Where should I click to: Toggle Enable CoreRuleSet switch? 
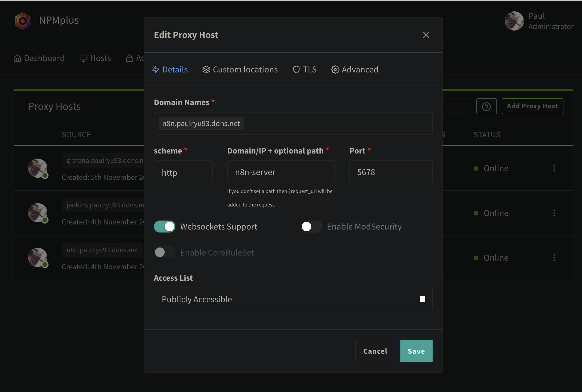pyautogui.click(x=164, y=253)
